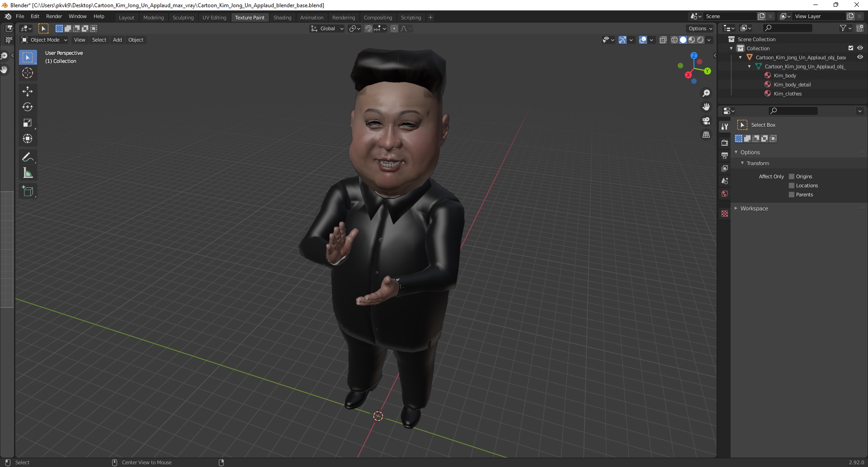Screen dimensions: 868x467
Task: Enable Affect Only Origins checkbox
Action: click(792, 176)
